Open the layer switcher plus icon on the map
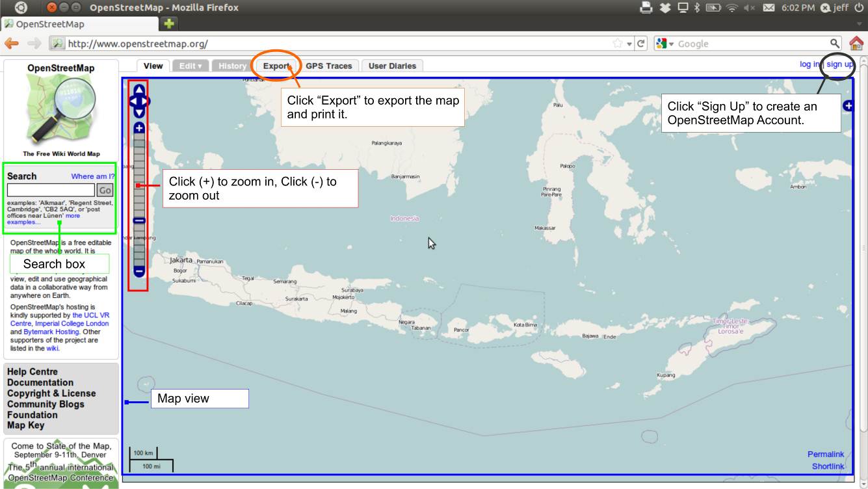 click(848, 105)
